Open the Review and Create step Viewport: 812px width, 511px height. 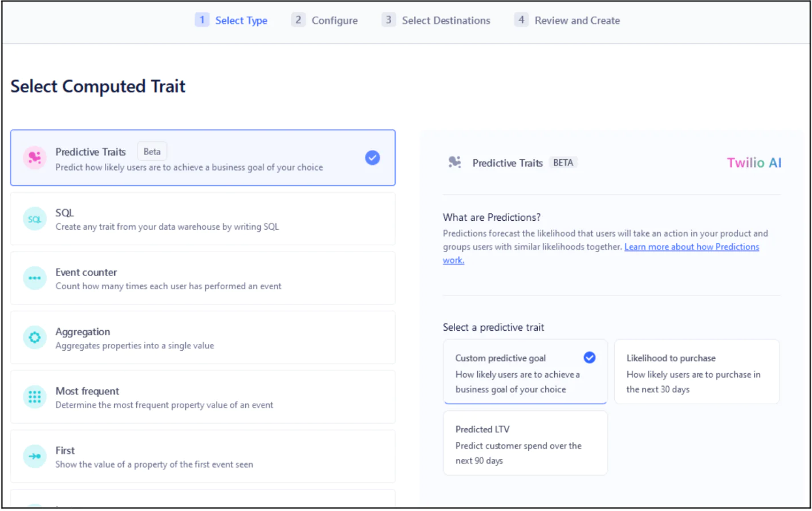pyautogui.click(x=567, y=21)
